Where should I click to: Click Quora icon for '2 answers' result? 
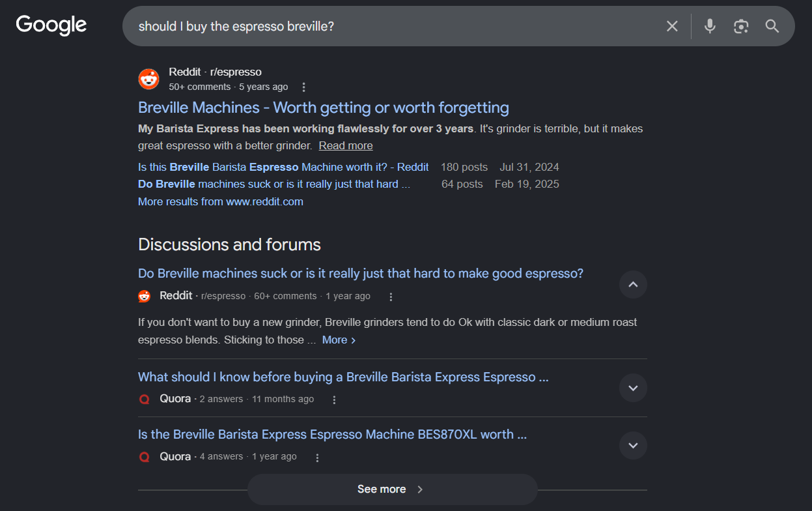(145, 400)
